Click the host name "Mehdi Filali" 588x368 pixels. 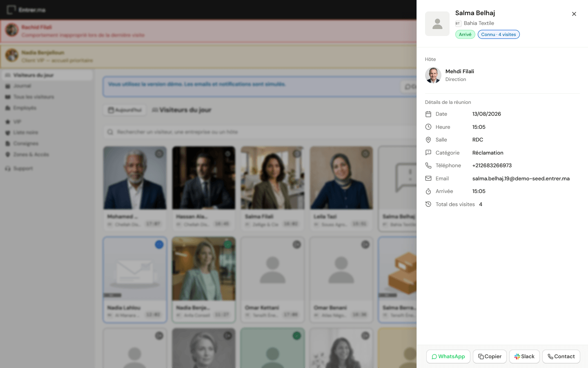click(460, 71)
